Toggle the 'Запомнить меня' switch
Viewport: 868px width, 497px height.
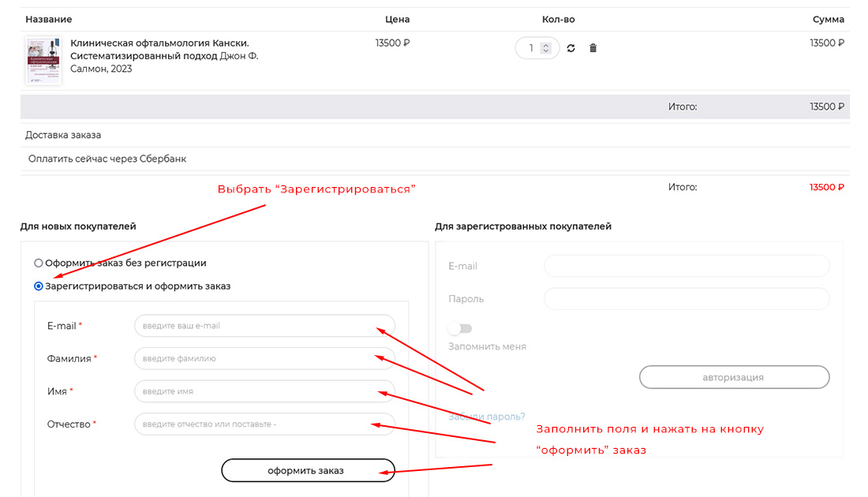[x=459, y=328]
